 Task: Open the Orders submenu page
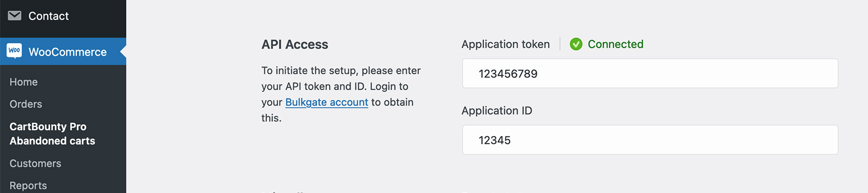point(26,104)
